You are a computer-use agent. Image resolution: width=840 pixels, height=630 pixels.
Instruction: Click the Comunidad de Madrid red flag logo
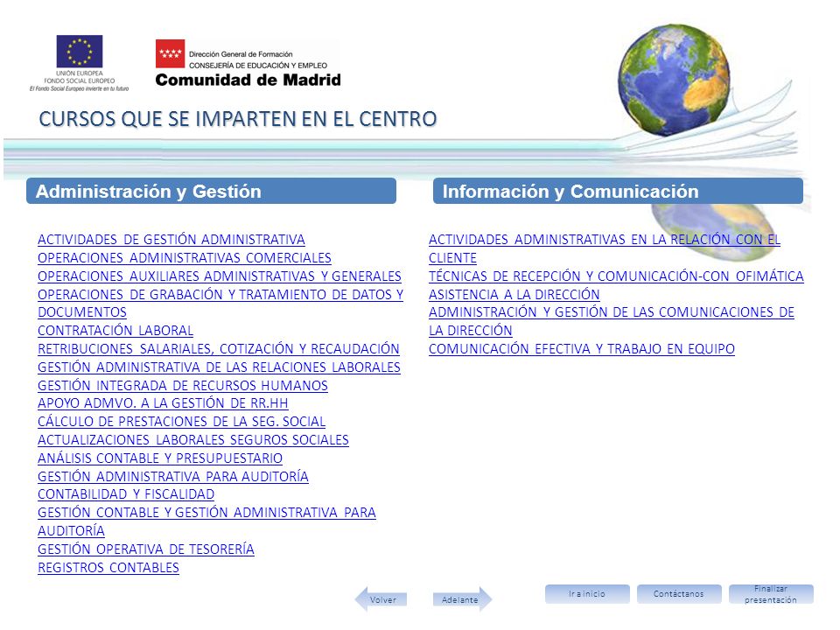(170, 53)
